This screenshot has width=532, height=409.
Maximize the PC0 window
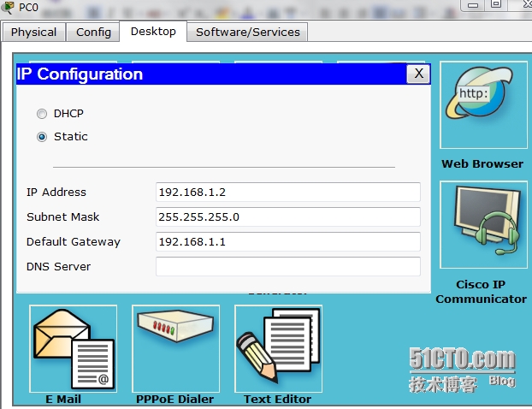(496, 4)
